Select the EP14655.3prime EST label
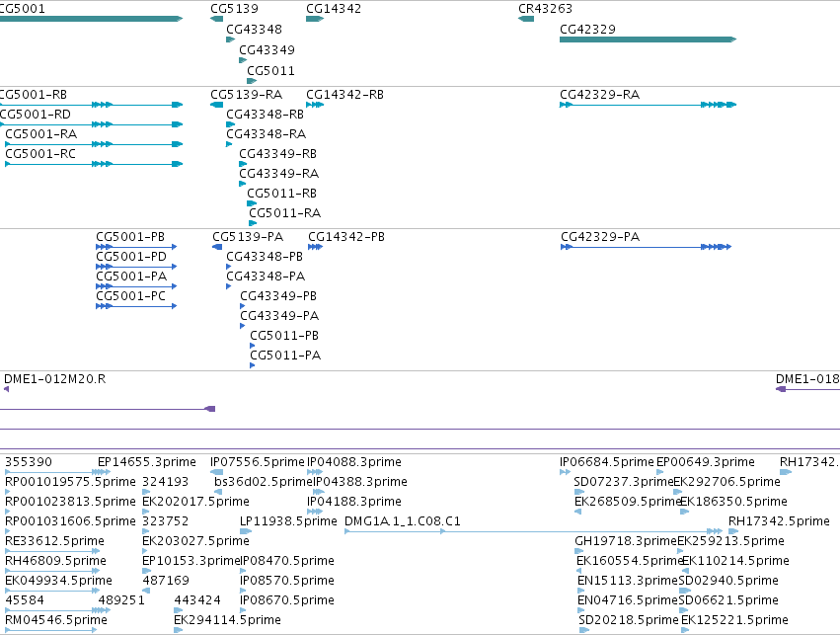The width and height of the screenshot is (840, 635). [147, 462]
